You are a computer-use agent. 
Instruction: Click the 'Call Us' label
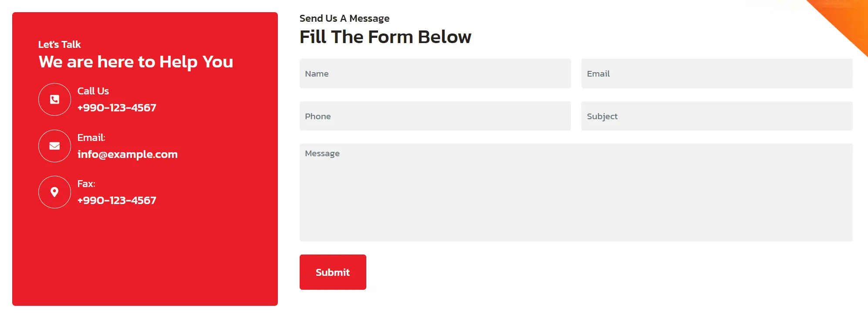93,91
